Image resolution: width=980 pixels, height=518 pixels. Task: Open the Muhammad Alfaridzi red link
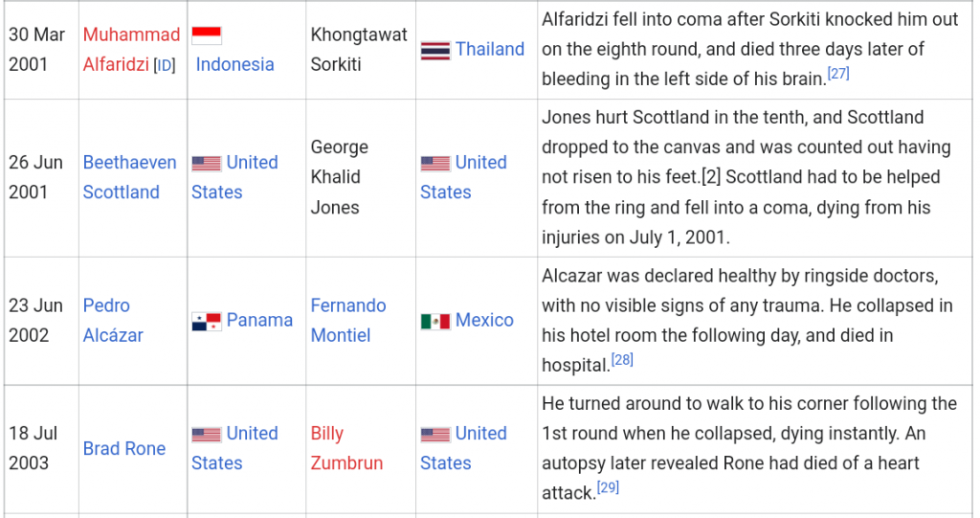pyautogui.click(x=131, y=50)
